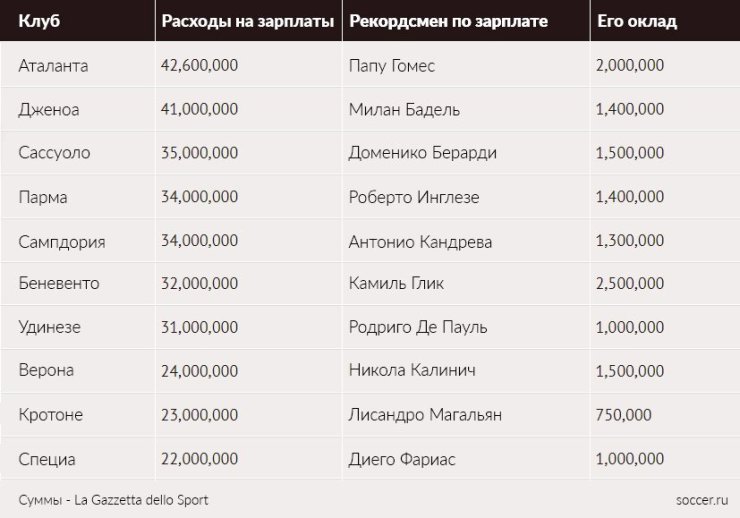Open the soccer.ru link
The width and height of the screenshot is (740, 518).
coord(701,499)
